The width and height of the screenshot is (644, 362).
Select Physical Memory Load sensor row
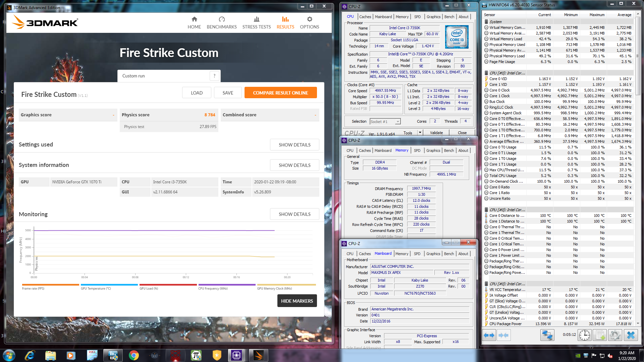[x=558, y=56]
